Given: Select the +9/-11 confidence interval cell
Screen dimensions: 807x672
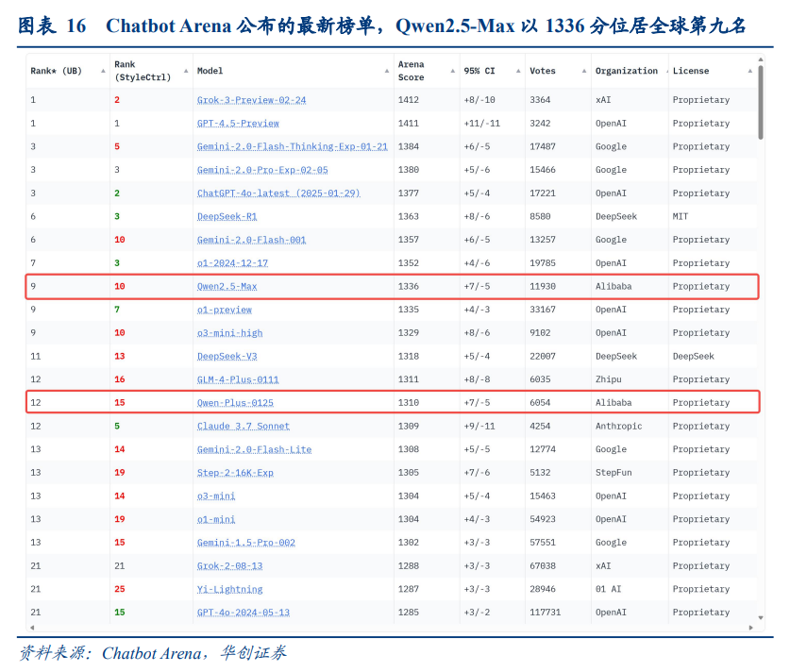Looking at the screenshot, I should coord(479,426).
